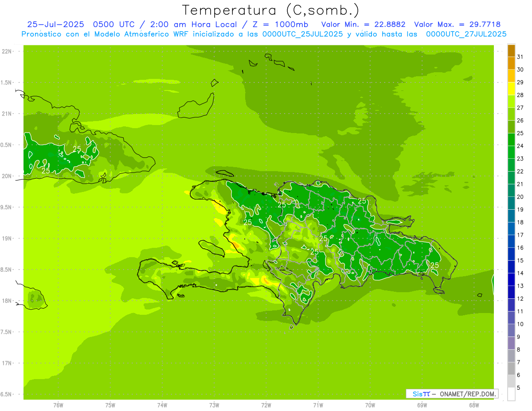Select the "Z = 1000mb" level text
532x411 pixels.
click(x=279, y=24)
